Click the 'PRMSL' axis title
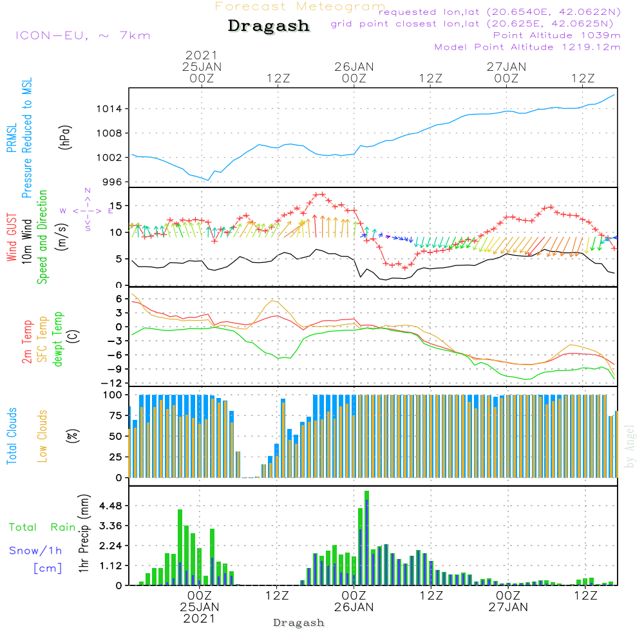644x644 pixels. pos(12,138)
